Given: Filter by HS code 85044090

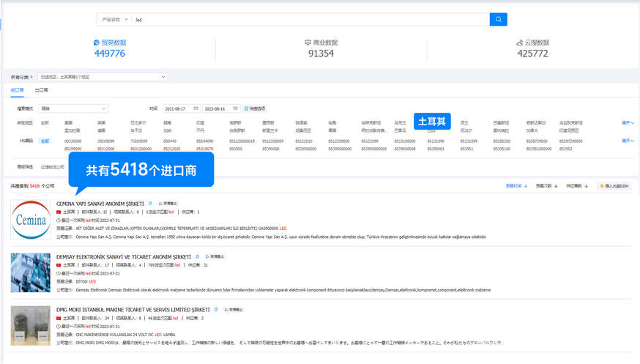Looking at the screenshot, I should [x=205, y=141].
